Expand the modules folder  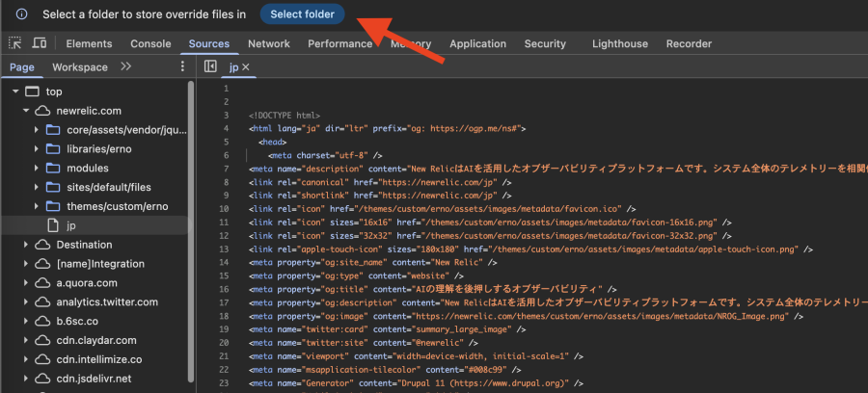click(37, 168)
